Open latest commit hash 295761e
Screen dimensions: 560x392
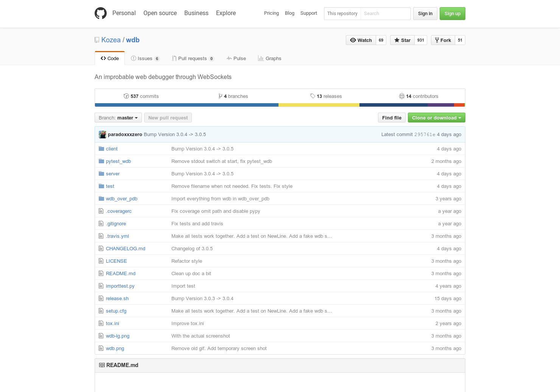coord(425,135)
